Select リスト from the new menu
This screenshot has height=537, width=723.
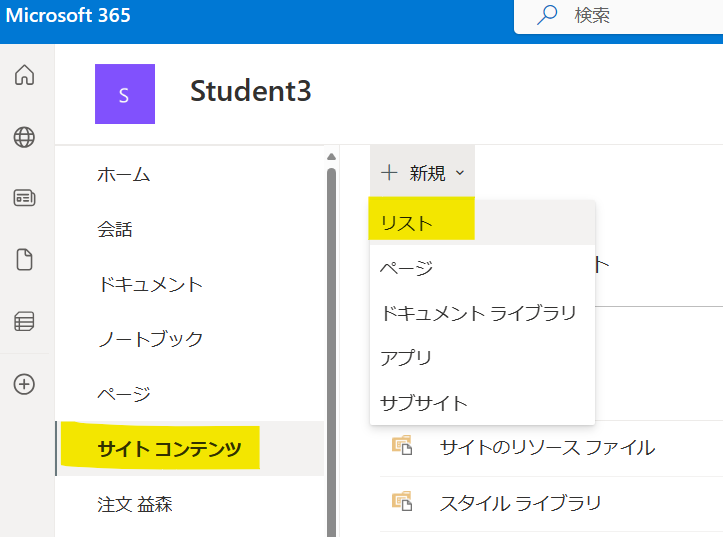point(482,223)
